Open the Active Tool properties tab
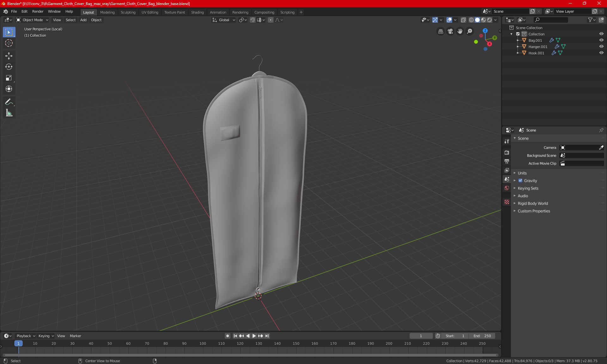607x364 pixels. pos(507,141)
